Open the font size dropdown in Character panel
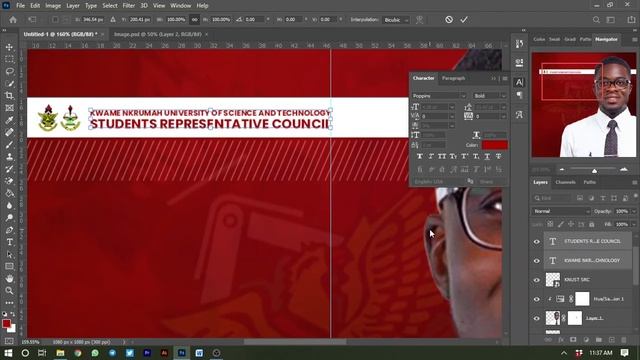 451,107
